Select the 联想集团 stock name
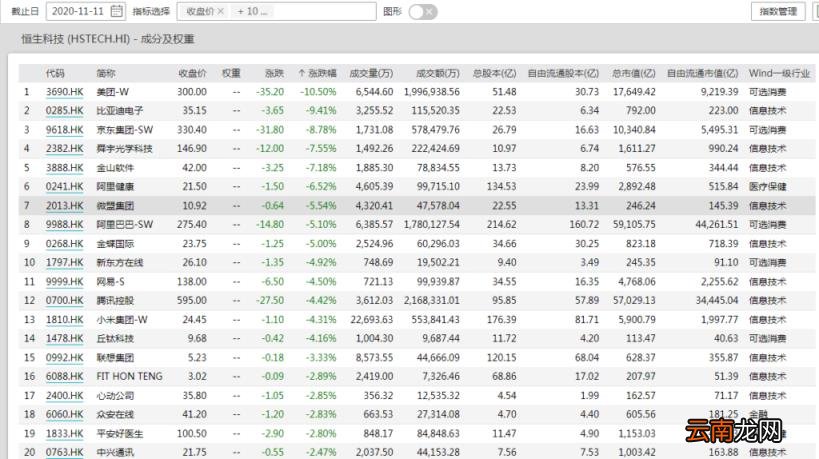The image size is (819, 459). pyautogui.click(x=115, y=358)
